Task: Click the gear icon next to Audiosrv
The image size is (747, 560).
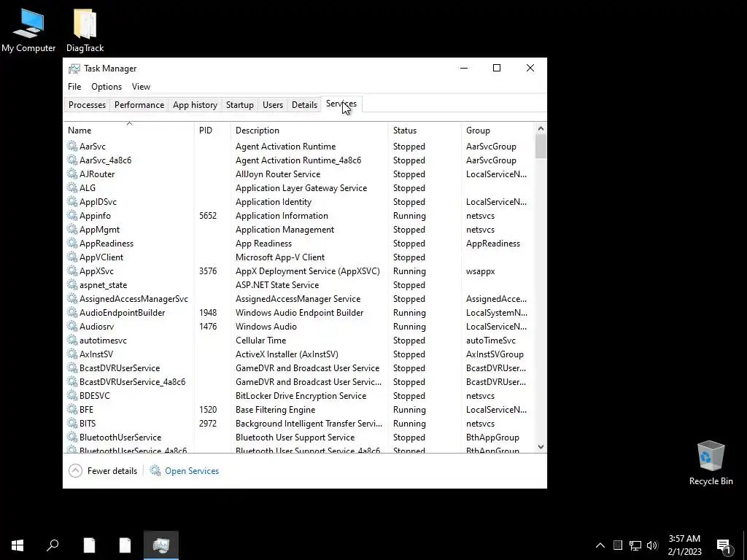Action: (72, 326)
